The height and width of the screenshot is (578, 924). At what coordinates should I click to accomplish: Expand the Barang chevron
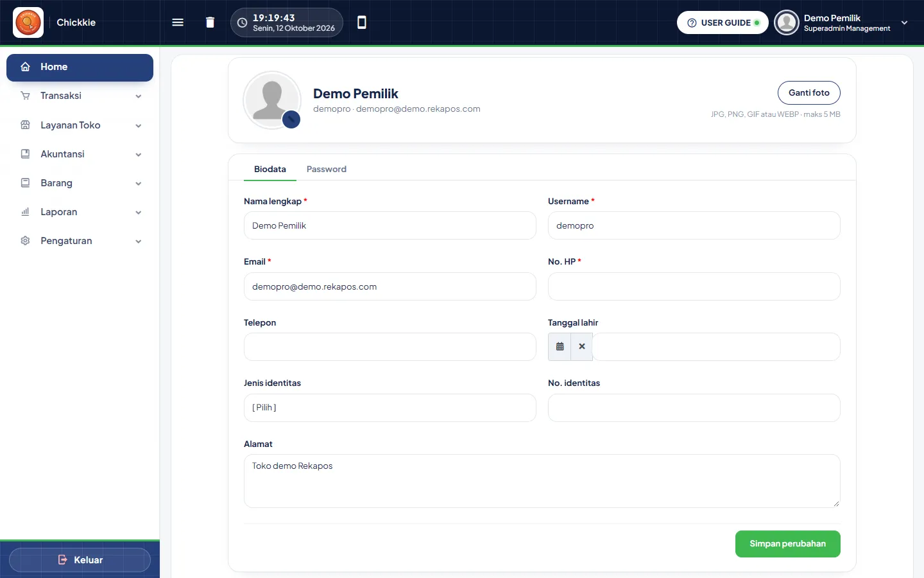[x=139, y=184]
